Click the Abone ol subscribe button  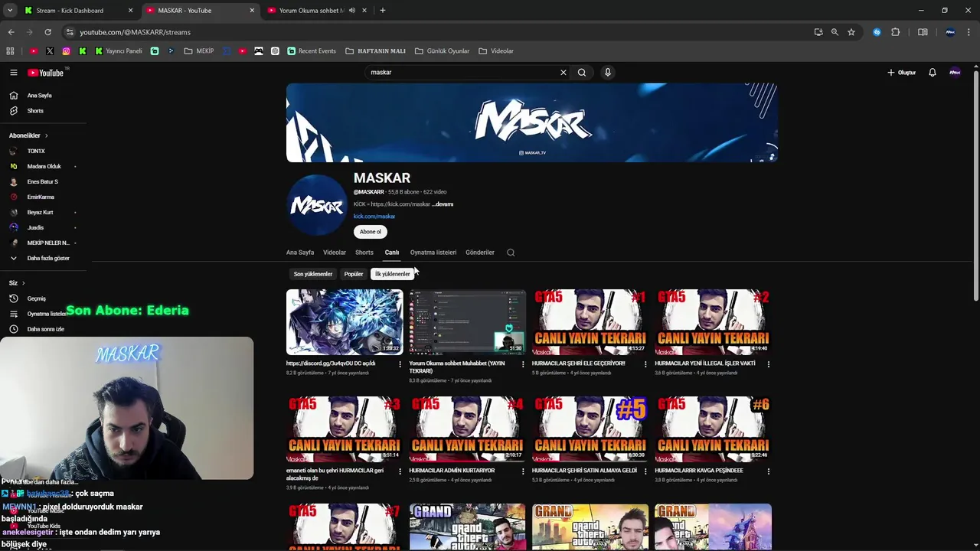point(371,232)
